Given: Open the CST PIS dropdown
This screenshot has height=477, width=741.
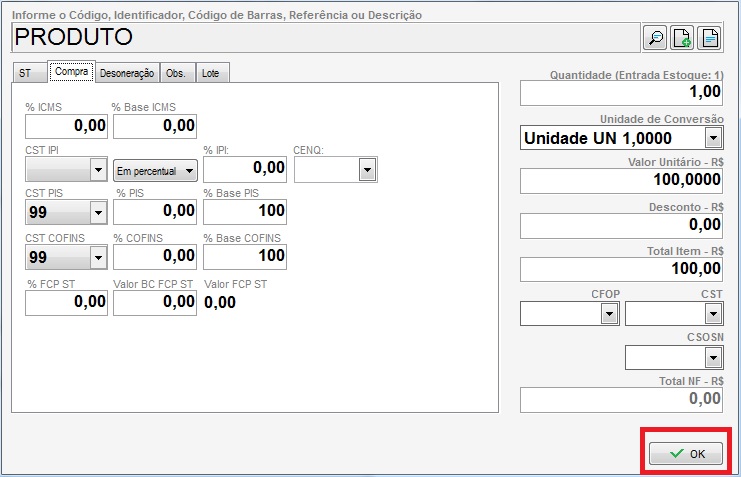Looking at the screenshot, I should [98, 212].
